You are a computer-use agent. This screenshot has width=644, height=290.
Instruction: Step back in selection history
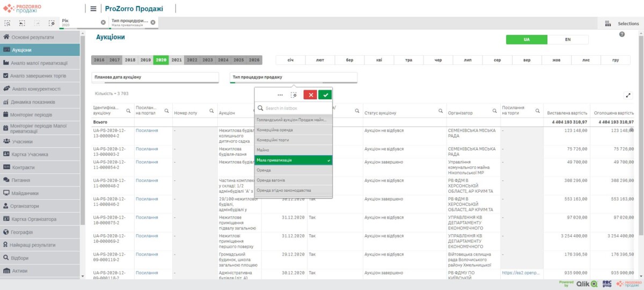(22, 23)
